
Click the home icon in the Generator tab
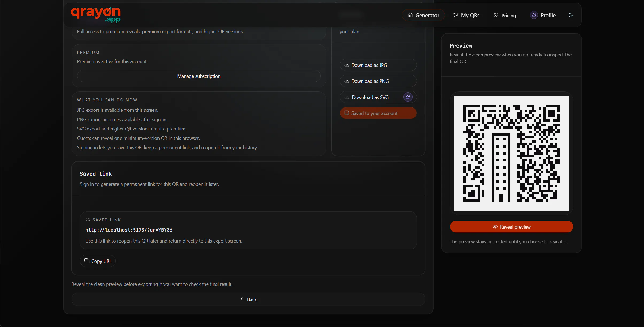(410, 15)
